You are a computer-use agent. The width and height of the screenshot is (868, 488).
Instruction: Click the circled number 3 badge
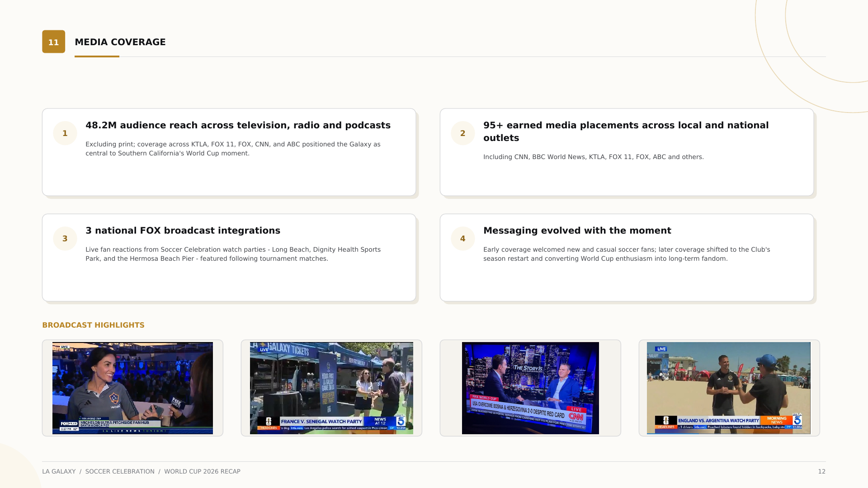tap(65, 239)
